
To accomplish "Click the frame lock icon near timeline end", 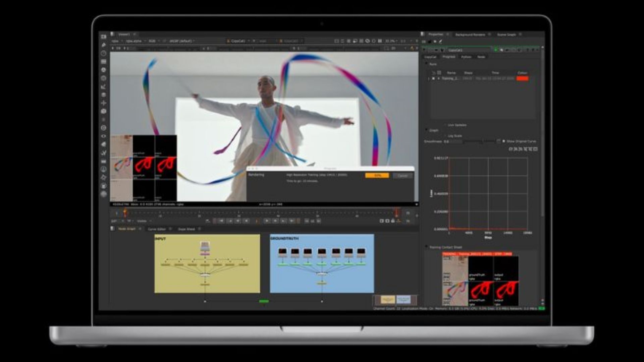I will [x=392, y=221].
